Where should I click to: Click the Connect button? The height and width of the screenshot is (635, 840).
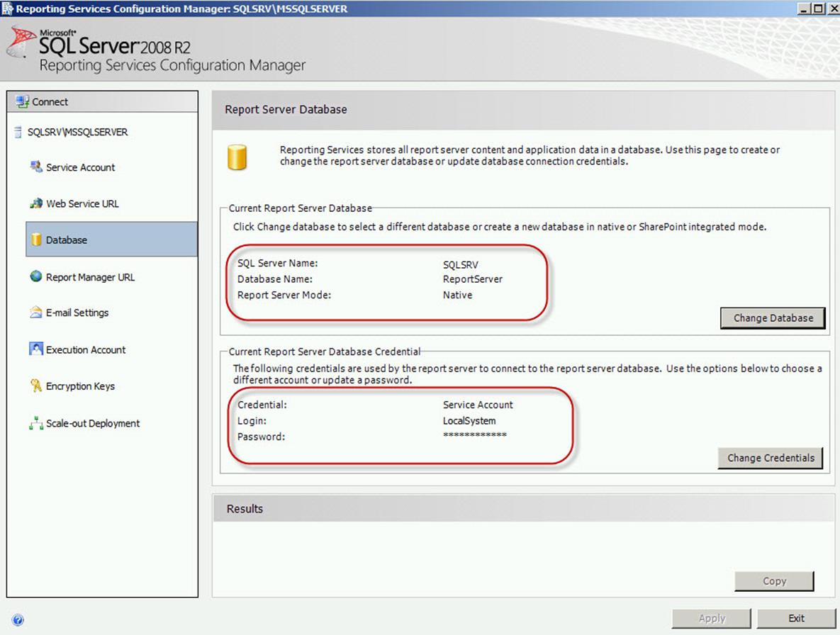(102, 101)
